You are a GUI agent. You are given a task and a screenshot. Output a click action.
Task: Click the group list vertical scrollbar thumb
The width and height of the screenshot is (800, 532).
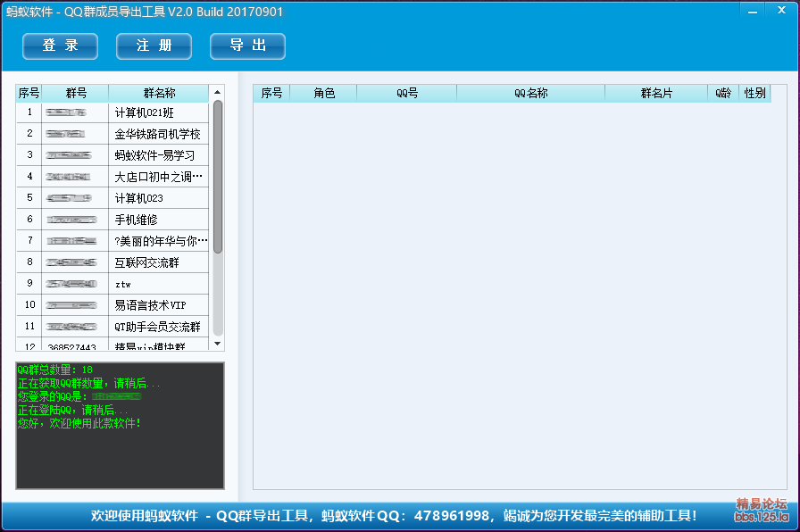click(218, 177)
